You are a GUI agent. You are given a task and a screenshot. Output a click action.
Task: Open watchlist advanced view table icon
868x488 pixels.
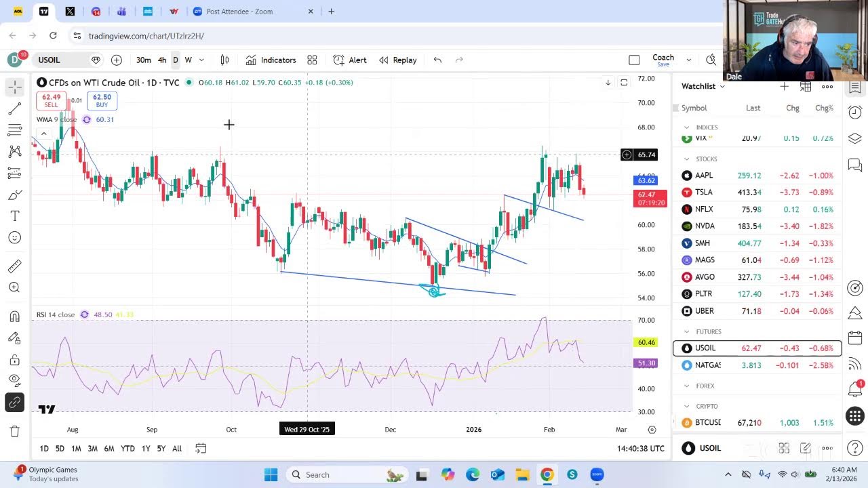point(806,86)
